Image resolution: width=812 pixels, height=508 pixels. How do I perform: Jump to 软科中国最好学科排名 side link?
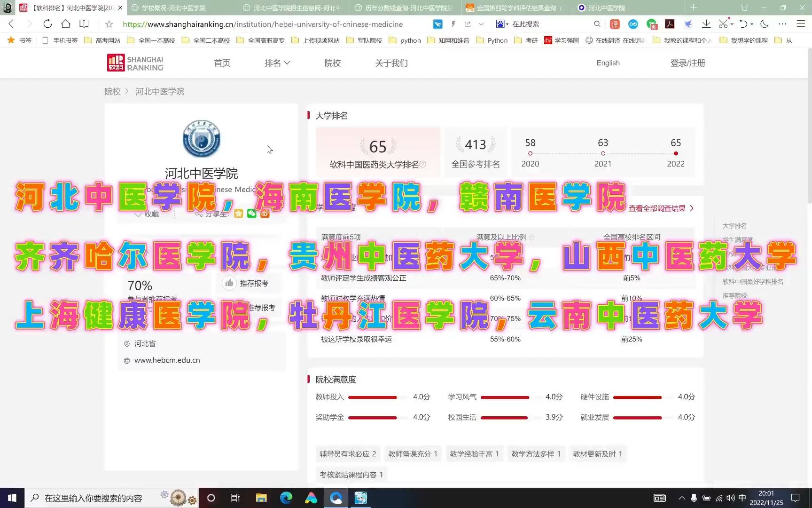[753, 282]
